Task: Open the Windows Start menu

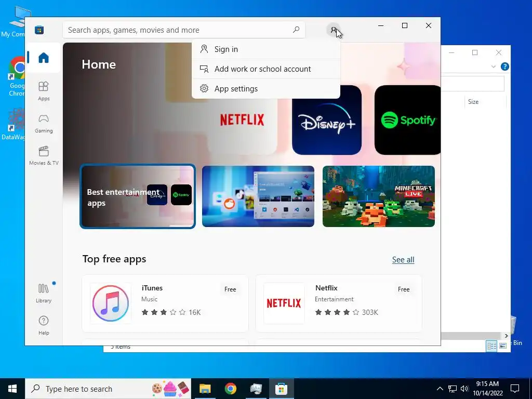Action: pyautogui.click(x=12, y=389)
